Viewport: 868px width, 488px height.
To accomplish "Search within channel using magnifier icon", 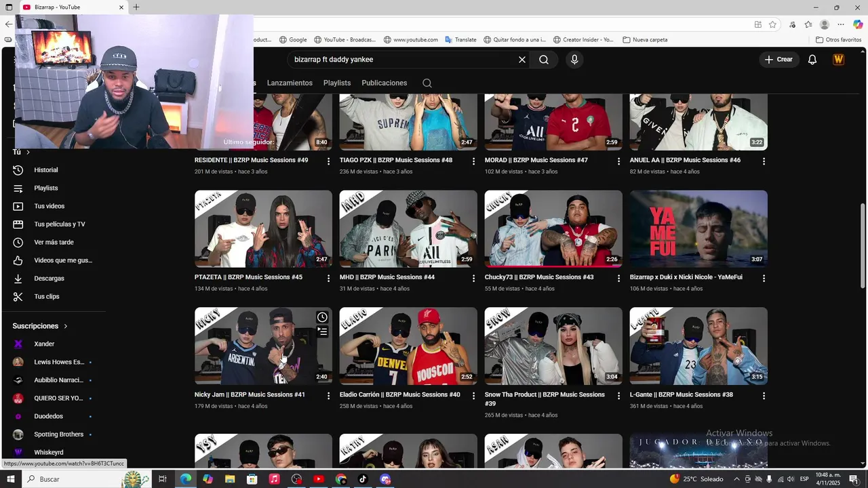I will click(x=427, y=83).
